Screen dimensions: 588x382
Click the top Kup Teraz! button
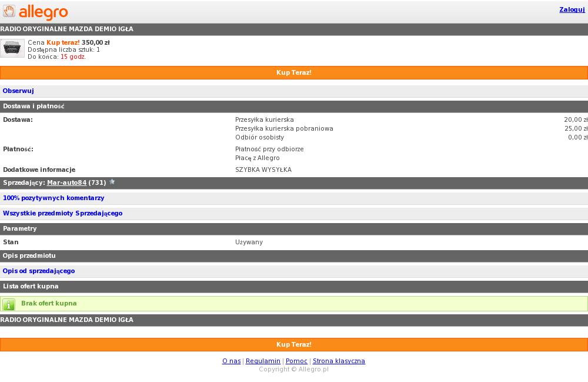[294, 72]
